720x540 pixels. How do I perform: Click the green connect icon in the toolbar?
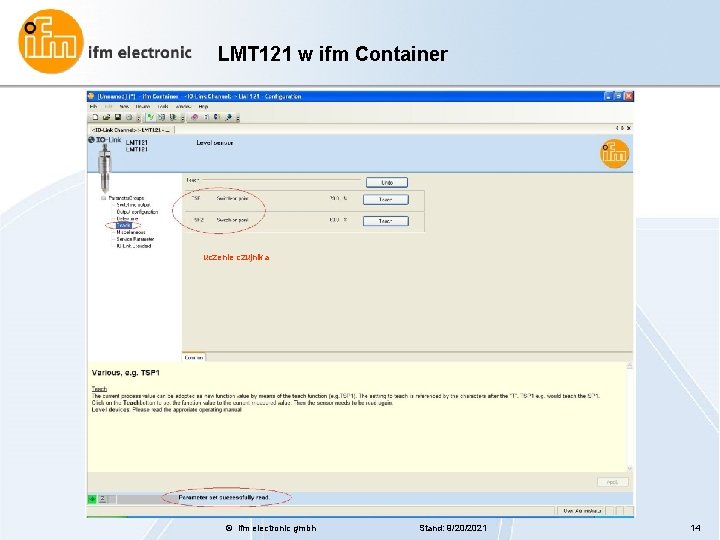pyautogui.click(x=150, y=118)
